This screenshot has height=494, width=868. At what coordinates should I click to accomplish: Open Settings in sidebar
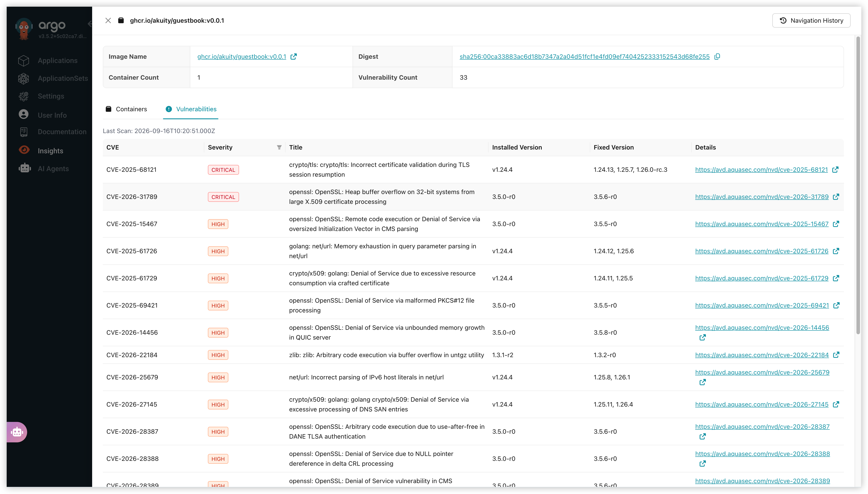coord(51,96)
